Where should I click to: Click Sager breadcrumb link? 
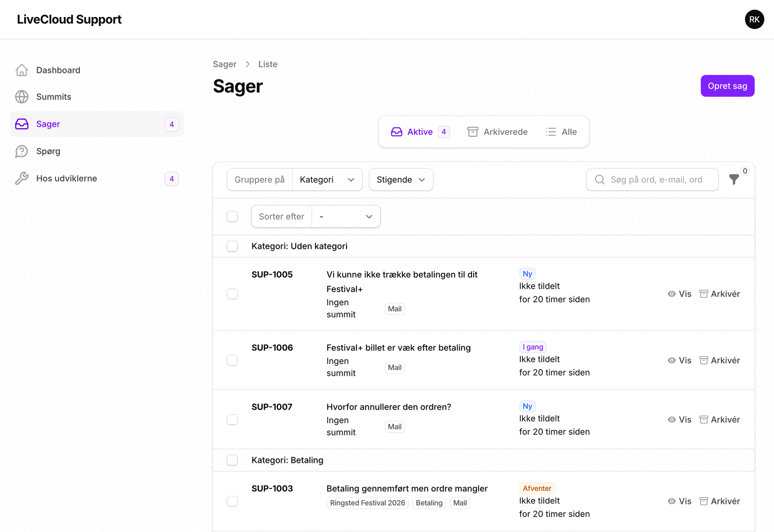click(x=224, y=64)
